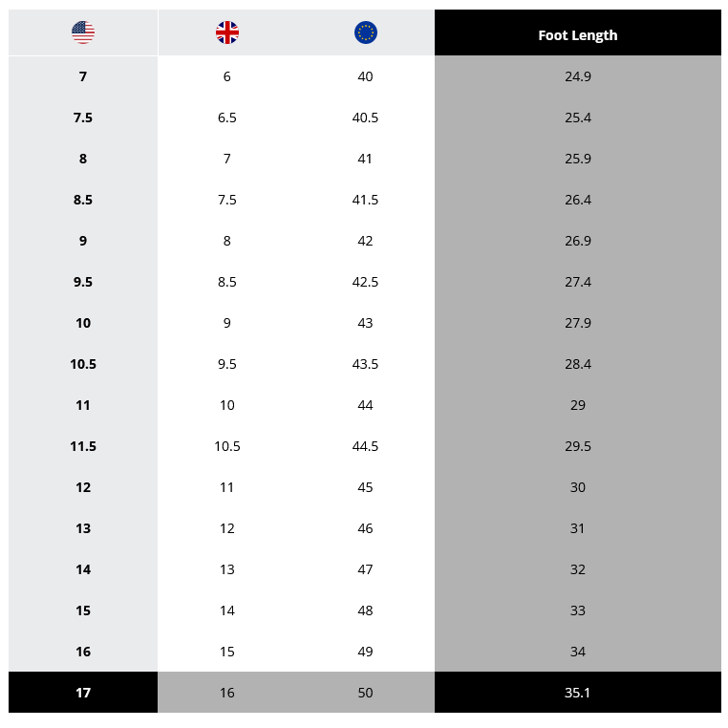Choose US size 10 cell
Image resolution: width=728 pixels, height=728 pixels.
[83, 323]
